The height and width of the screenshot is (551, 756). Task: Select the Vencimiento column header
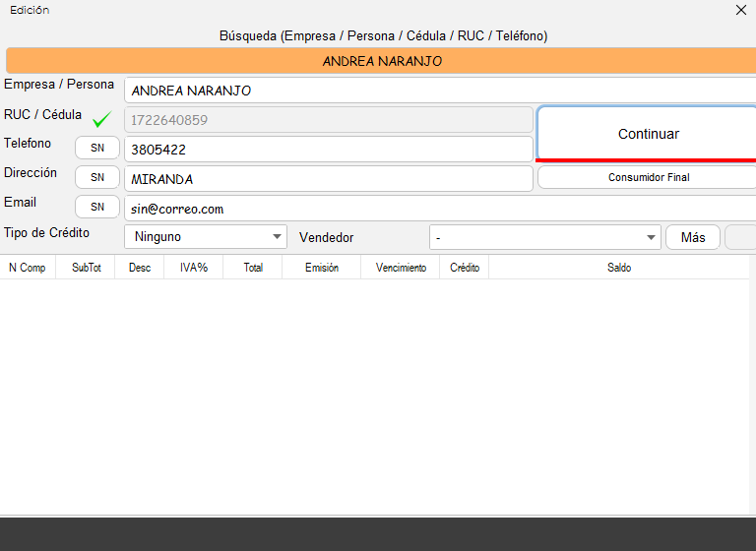(401, 268)
